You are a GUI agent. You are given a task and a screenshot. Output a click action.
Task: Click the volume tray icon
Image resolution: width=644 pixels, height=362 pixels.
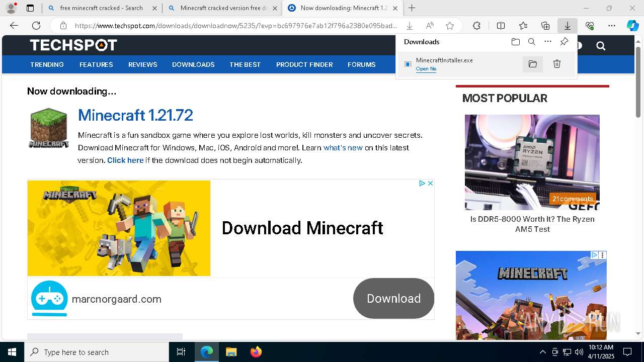(579, 352)
